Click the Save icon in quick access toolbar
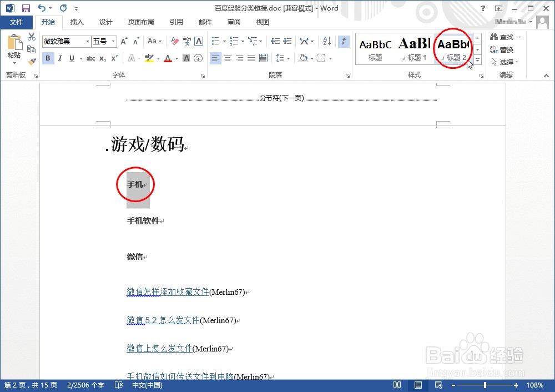 pyautogui.click(x=26, y=8)
